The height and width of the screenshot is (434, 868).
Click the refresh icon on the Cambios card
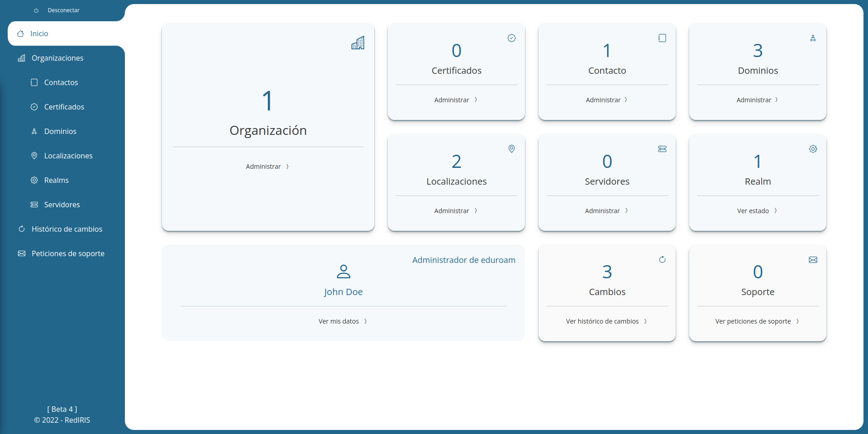[x=662, y=260]
